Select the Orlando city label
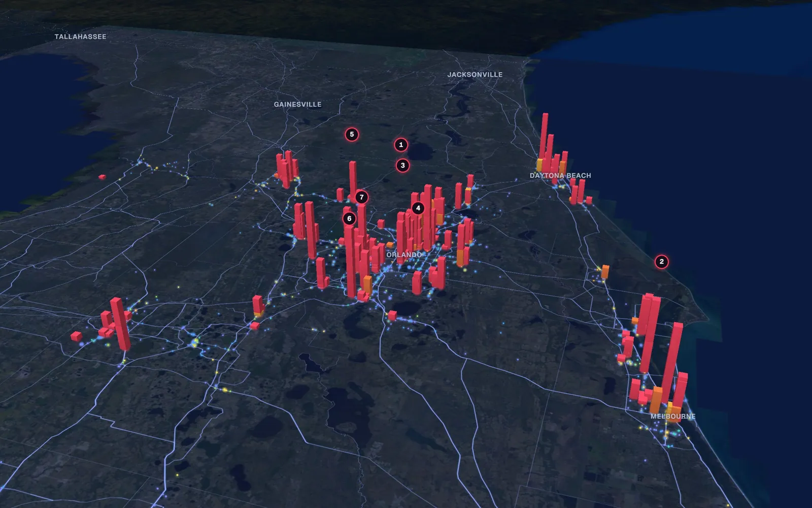Viewport: 812px width, 508px height. click(404, 255)
